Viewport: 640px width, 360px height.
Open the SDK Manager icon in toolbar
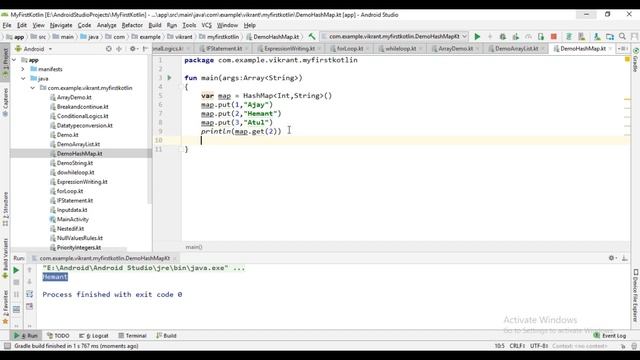click(597, 37)
